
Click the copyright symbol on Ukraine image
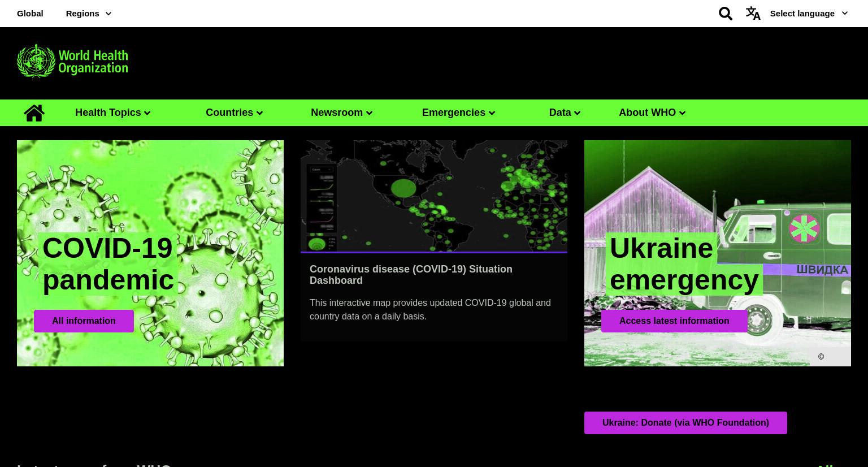pos(821,357)
